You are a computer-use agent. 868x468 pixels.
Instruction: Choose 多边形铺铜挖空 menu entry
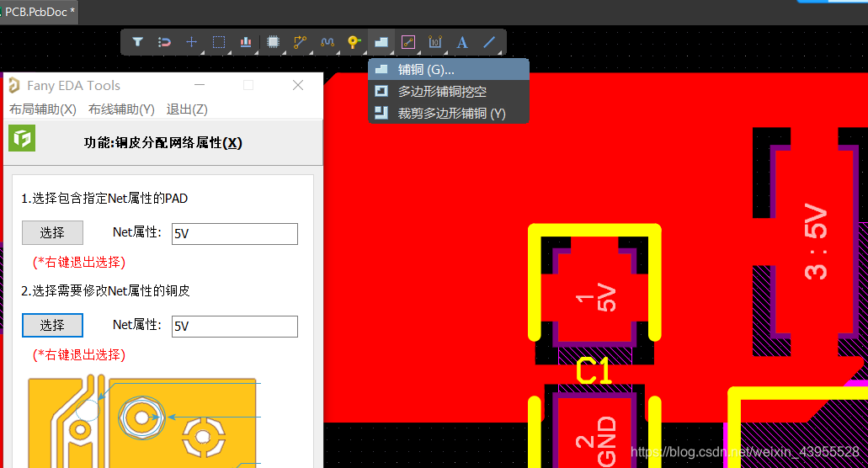[x=441, y=91]
